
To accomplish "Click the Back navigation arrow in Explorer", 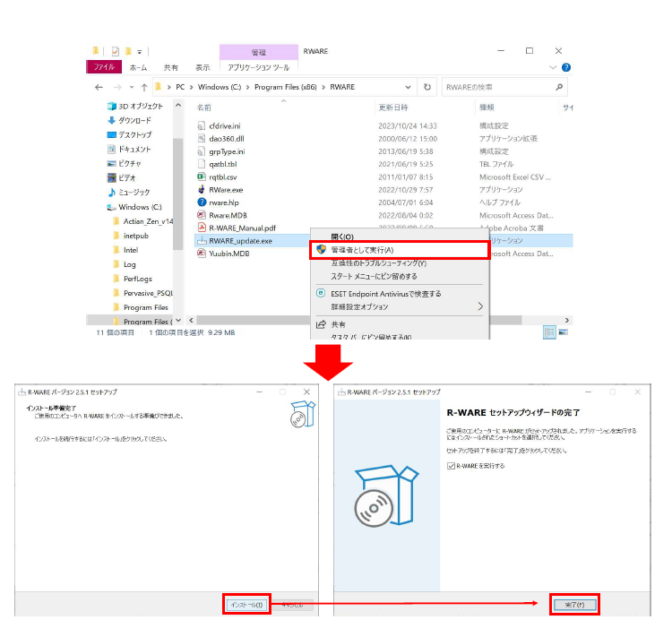I will coord(99,88).
